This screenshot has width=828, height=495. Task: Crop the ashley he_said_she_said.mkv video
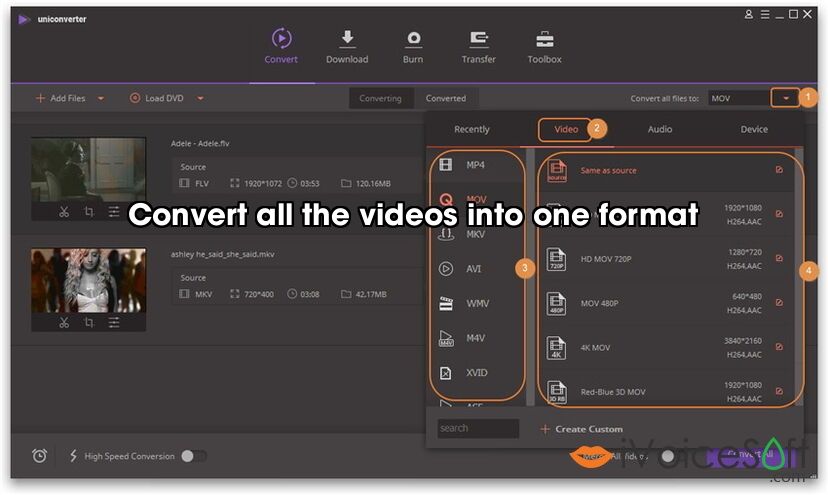(x=89, y=322)
